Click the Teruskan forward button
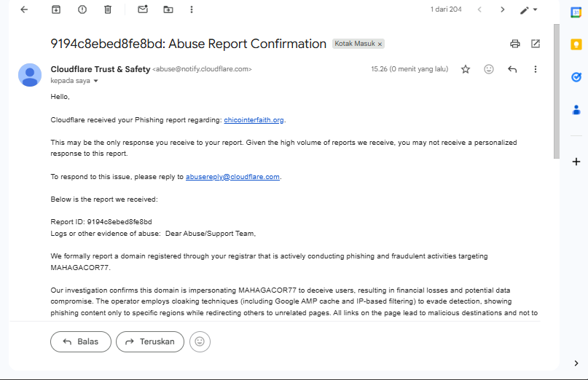588x380 pixels. click(x=149, y=341)
